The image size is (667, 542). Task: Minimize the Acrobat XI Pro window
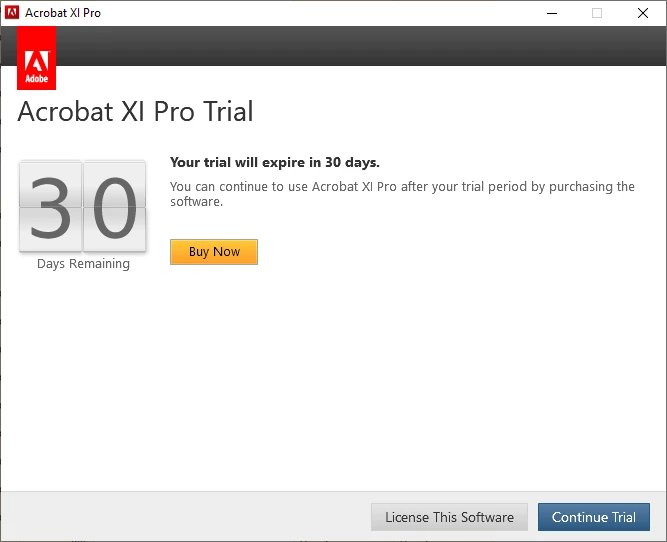(x=552, y=13)
